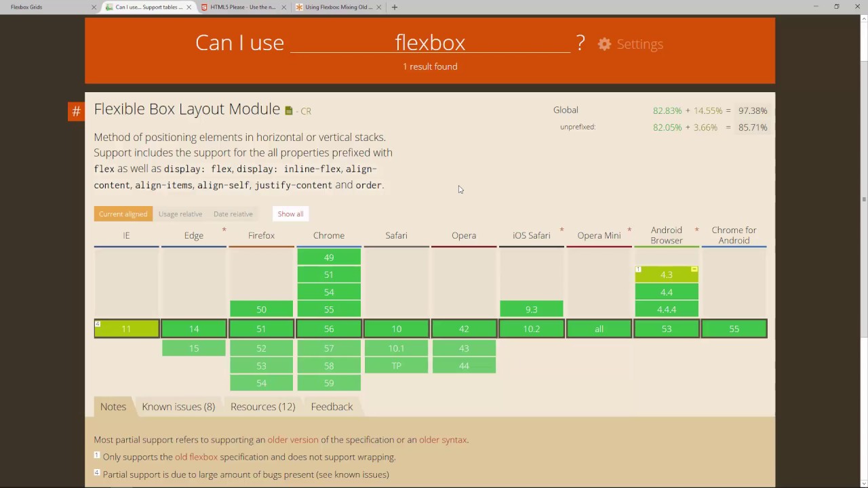Screen dimensions: 868x488
Task: Click the Android Browser 53 cell
Action: pyautogui.click(x=667, y=329)
